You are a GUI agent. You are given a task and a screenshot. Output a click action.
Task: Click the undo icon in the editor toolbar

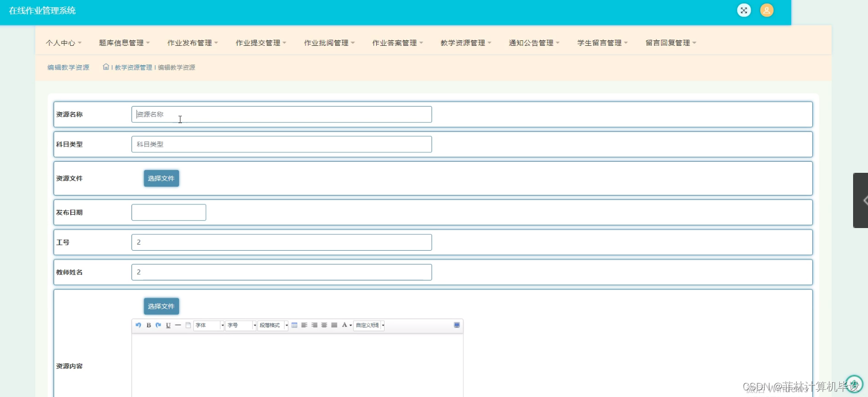coord(138,325)
